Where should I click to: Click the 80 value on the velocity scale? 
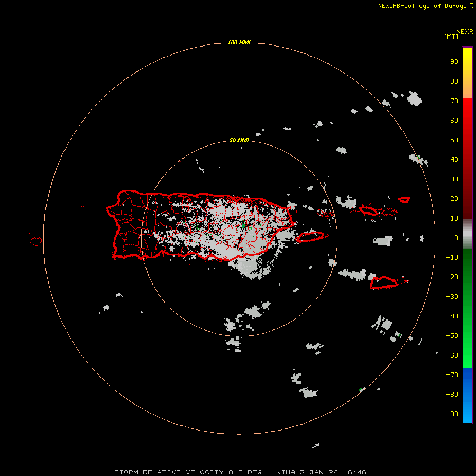[454, 81]
